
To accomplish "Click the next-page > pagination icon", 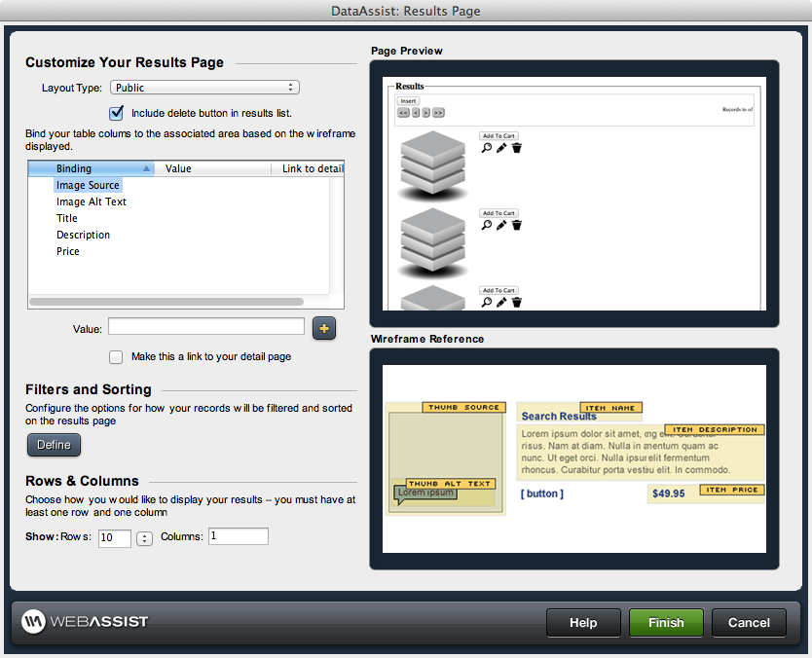I will (x=425, y=113).
